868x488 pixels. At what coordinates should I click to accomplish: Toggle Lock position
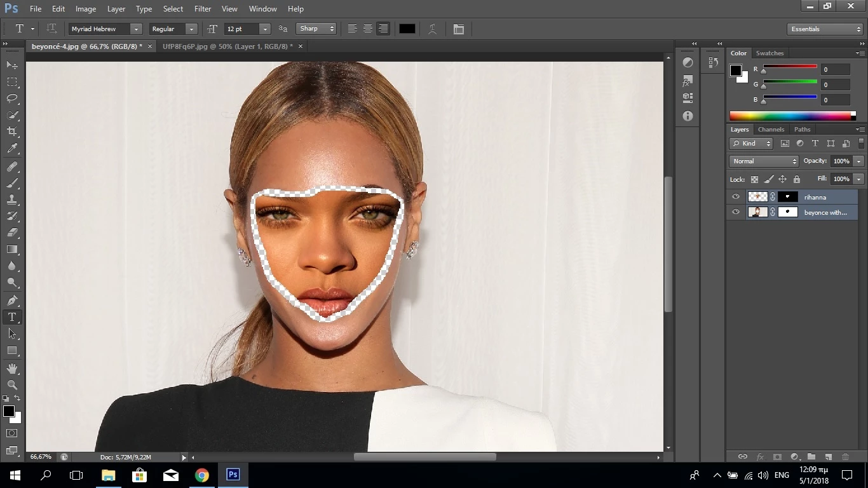point(783,179)
